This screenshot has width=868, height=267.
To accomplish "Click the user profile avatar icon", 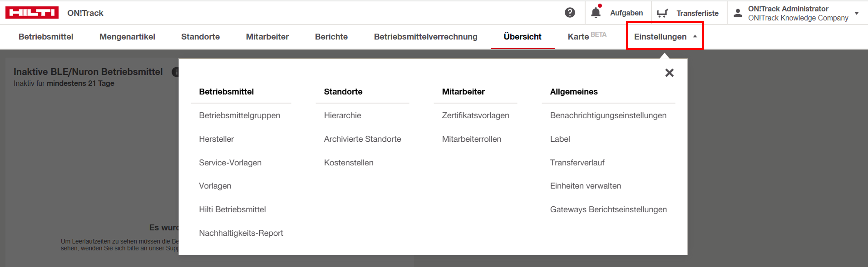I will (x=738, y=13).
